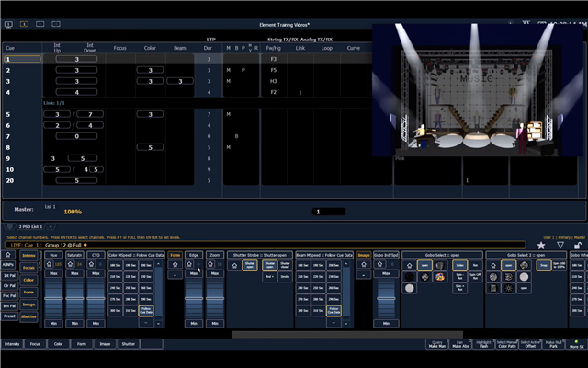588x368 pixels.
Task: Select the black gobo in Gobo Select
Action: pos(410,277)
